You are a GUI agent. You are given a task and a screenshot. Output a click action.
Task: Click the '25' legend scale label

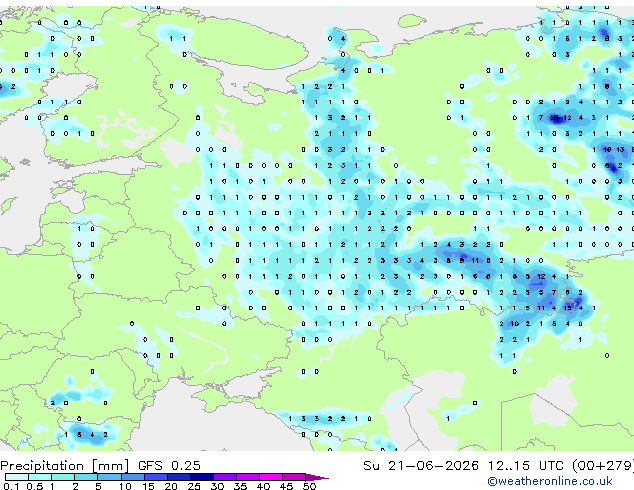[194, 486]
